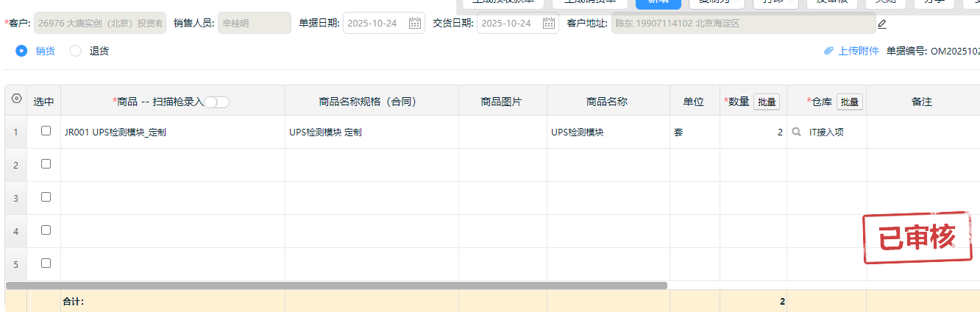Click the 批量 button next to 数量

tap(767, 102)
